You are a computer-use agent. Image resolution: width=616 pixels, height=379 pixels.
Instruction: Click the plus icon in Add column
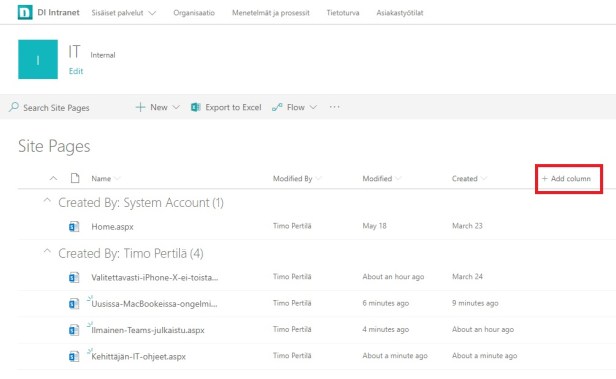544,179
